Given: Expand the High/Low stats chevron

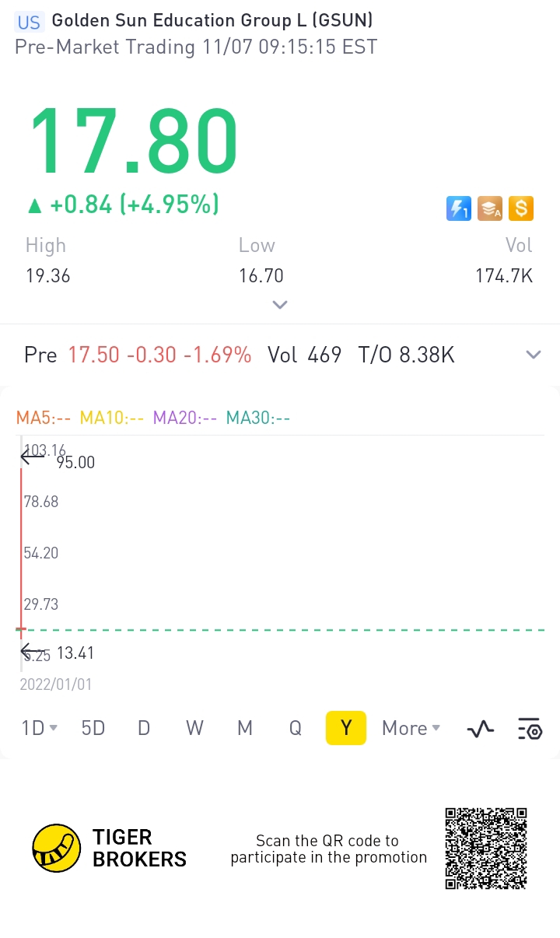Looking at the screenshot, I should click(x=280, y=305).
